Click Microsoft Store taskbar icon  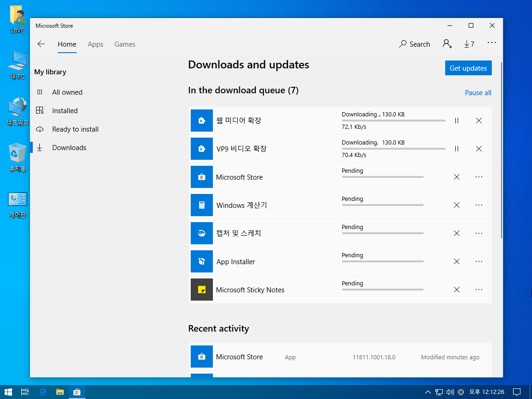[77, 392]
